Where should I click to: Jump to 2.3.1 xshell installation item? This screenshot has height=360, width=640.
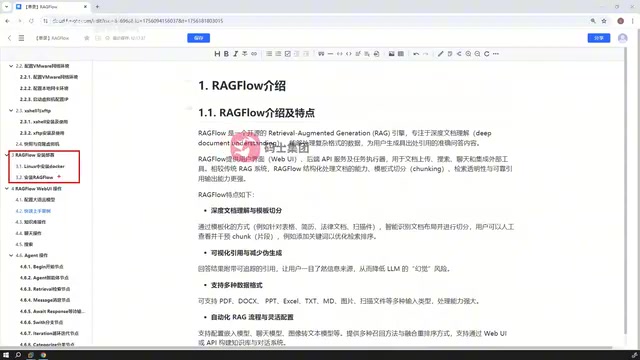click(x=44, y=122)
